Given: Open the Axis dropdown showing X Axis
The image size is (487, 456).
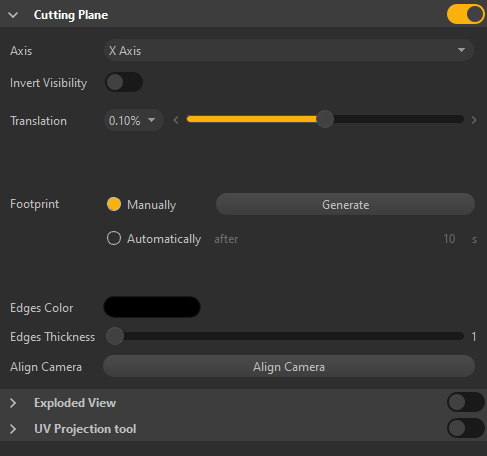Looking at the screenshot, I should tap(289, 50).
